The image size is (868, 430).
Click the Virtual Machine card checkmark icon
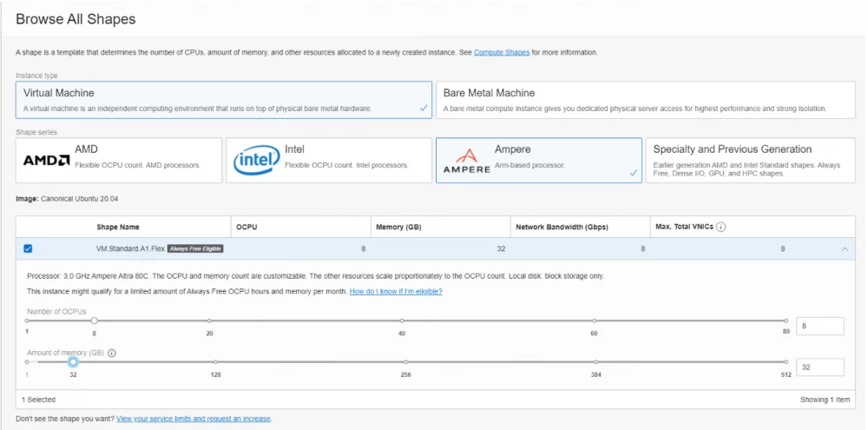[x=424, y=109]
